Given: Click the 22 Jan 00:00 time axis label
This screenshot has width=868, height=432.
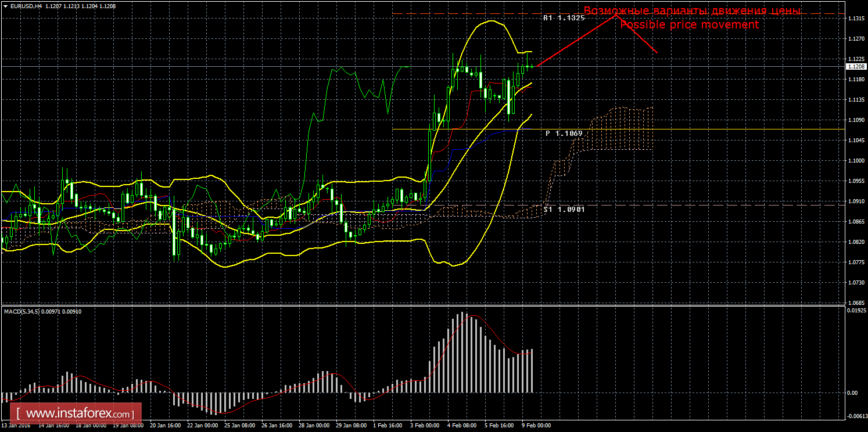Looking at the screenshot, I should click(202, 426).
